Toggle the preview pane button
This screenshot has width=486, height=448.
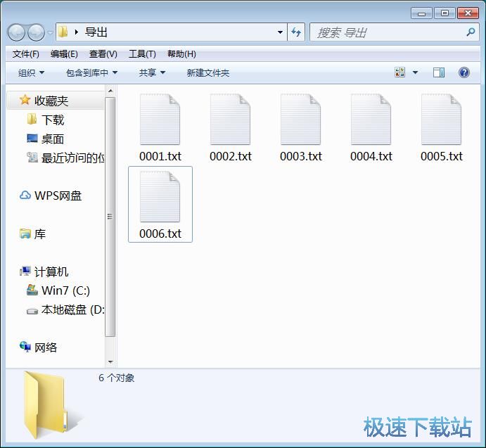[x=439, y=72]
